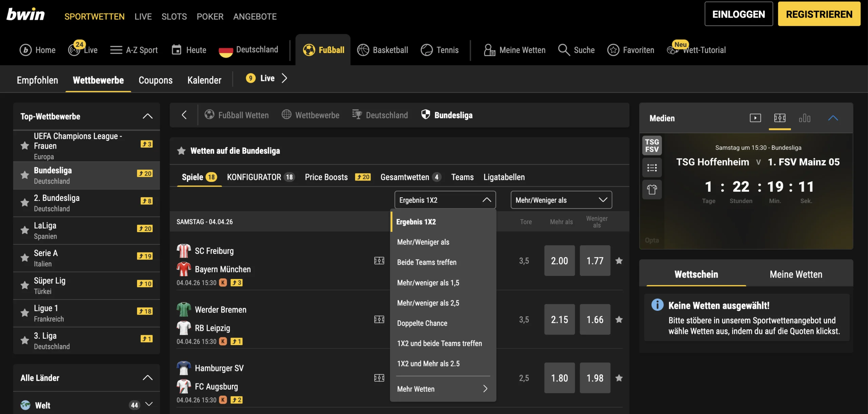The width and height of the screenshot is (868, 414).
Task: Click the back arrow in breadcrumb bar
Action: click(x=184, y=115)
